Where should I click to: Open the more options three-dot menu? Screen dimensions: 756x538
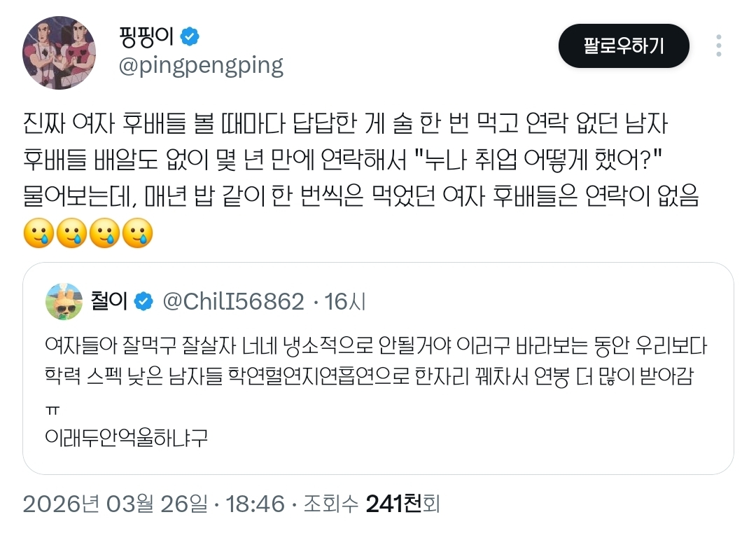718,46
